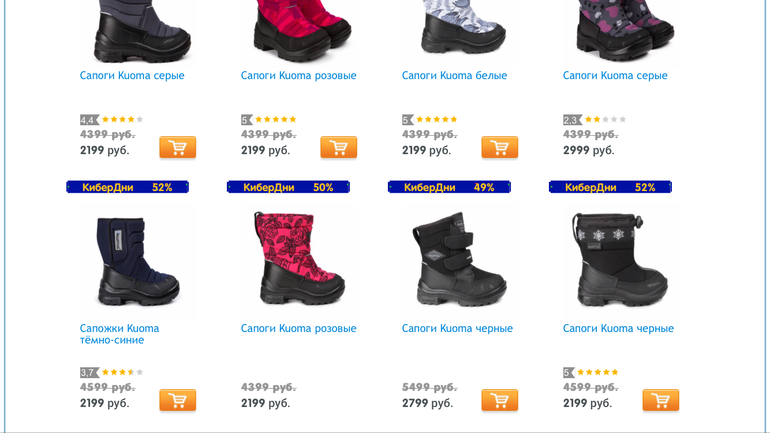Add black snowflake Kuoma boots to cart
The height and width of the screenshot is (433, 770).
660,400
